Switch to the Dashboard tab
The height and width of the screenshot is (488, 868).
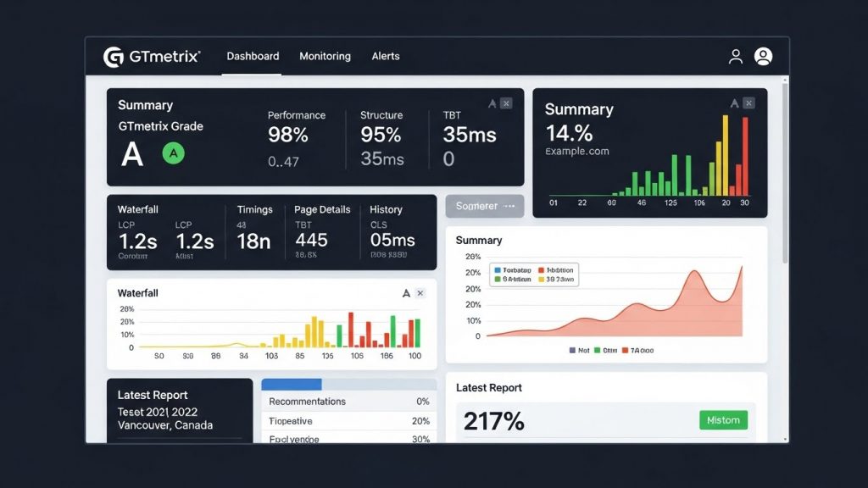click(x=253, y=57)
